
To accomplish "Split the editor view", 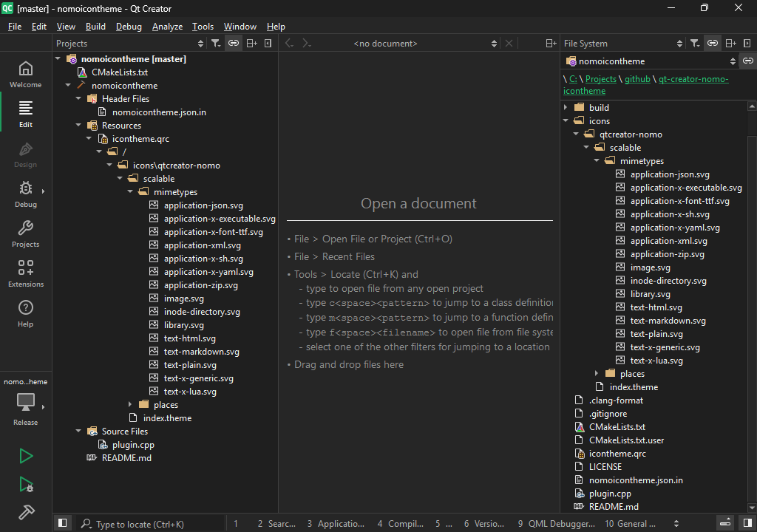I will (551, 44).
